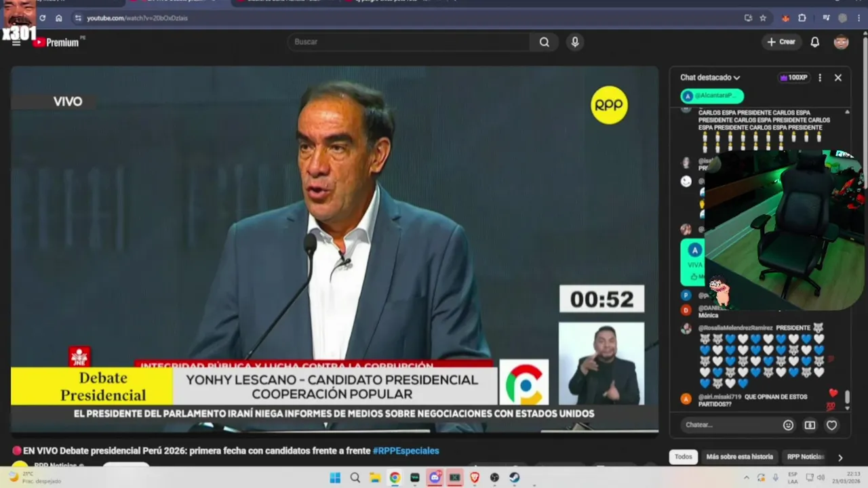Click the webcam overlay showing gaming chair
This screenshot has width=868, height=488.
pos(785,229)
